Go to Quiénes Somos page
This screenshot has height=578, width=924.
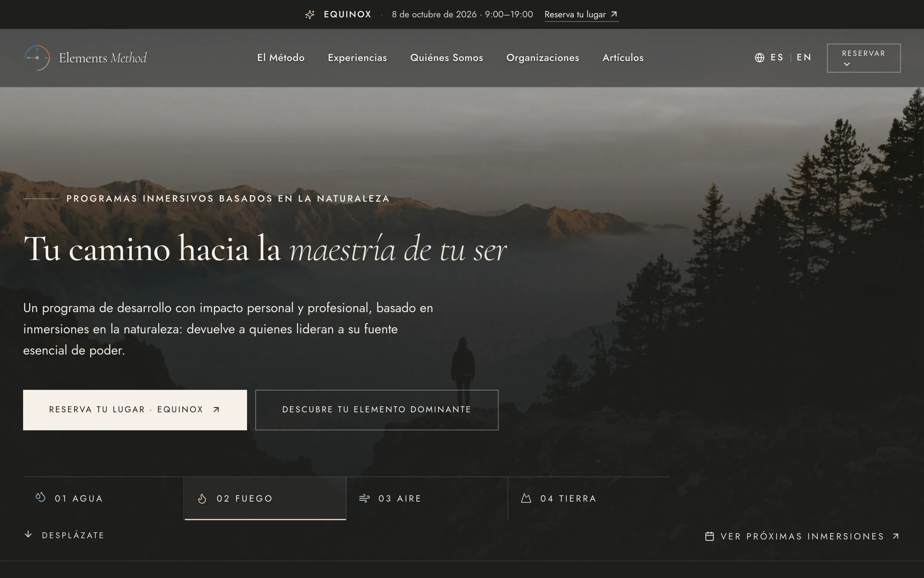pyautogui.click(x=447, y=58)
